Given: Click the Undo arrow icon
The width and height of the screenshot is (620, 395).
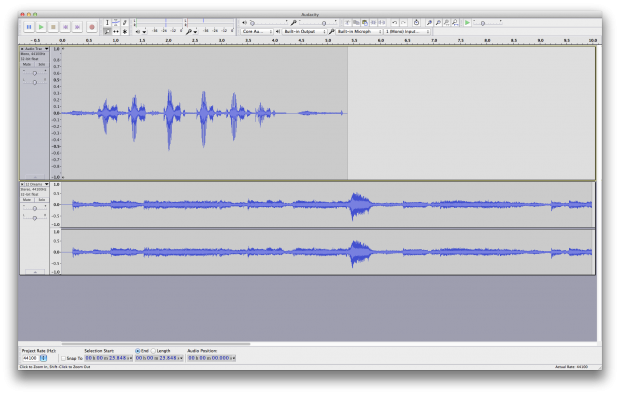Looking at the screenshot, I should 394,23.
